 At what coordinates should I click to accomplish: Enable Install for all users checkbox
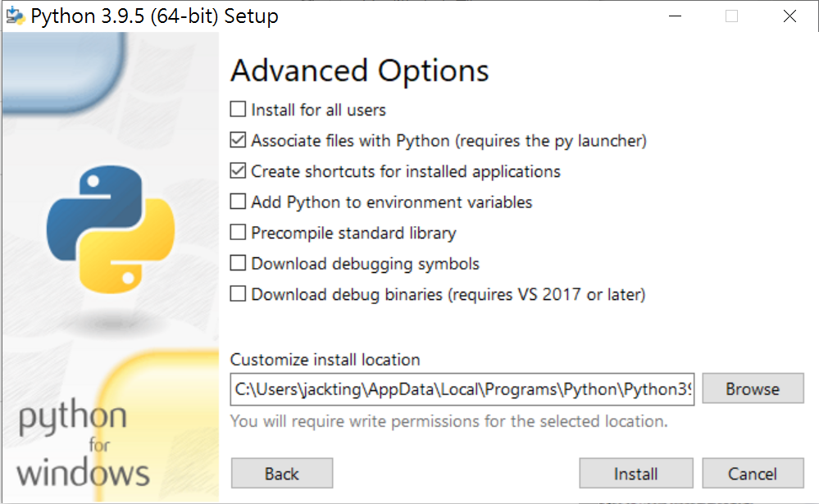coord(238,109)
